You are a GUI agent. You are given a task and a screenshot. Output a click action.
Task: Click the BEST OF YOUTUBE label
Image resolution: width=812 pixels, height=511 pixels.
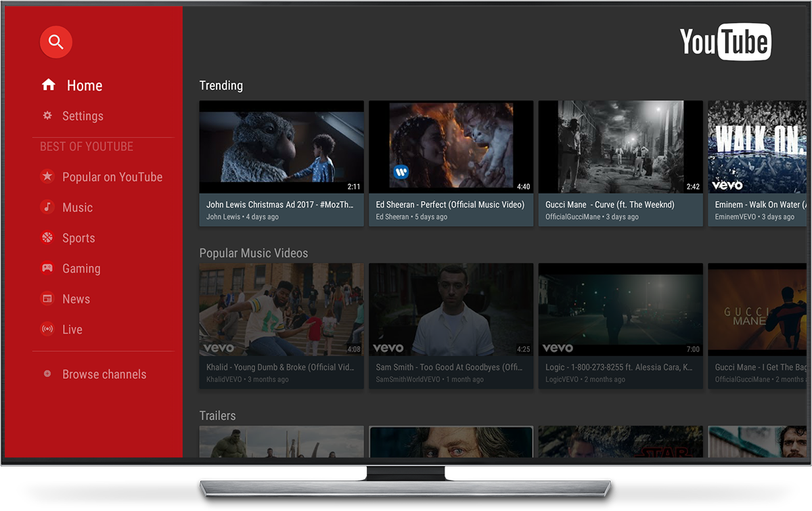click(87, 146)
